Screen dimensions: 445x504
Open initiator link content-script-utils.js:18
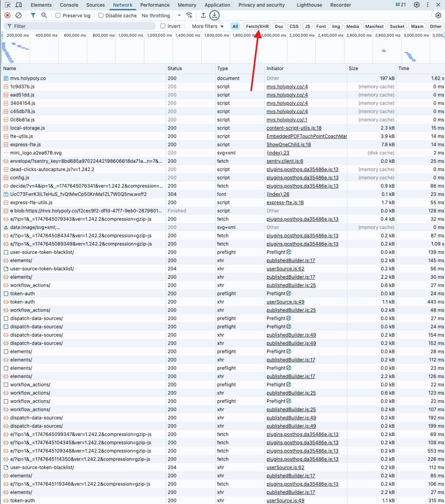click(294, 128)
